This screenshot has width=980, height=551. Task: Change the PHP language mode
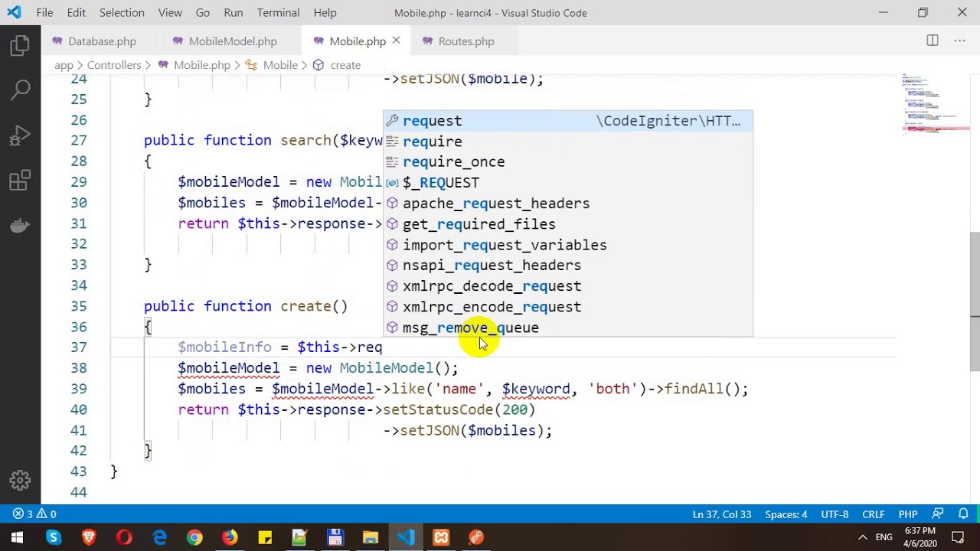(x=908, y=514)
